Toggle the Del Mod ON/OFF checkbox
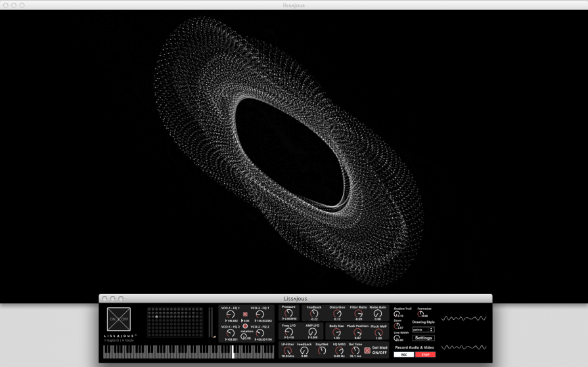Viewport: 588px width, 367px height. click(x=367, y=351)
